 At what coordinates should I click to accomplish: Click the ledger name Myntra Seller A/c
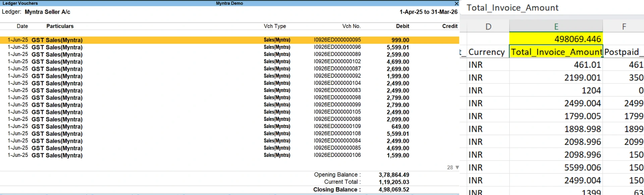[47, 12]
